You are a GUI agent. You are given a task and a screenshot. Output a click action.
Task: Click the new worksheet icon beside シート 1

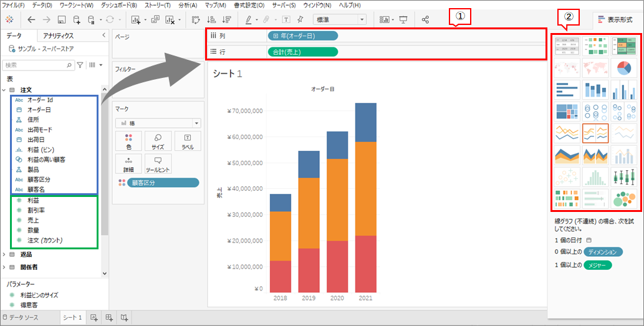[94, 318]
